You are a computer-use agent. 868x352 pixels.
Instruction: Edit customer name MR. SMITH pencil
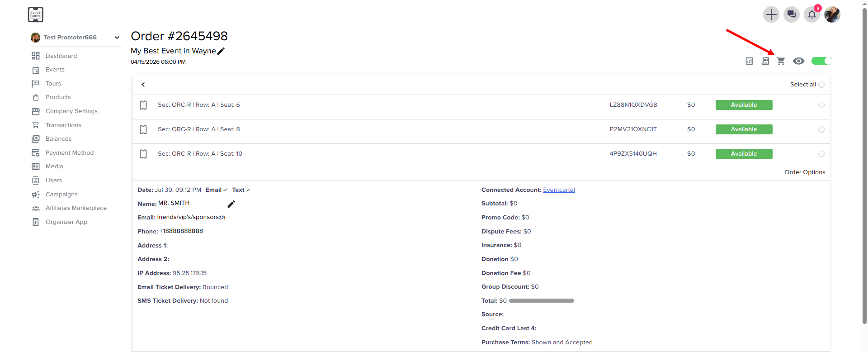point(231,204)
